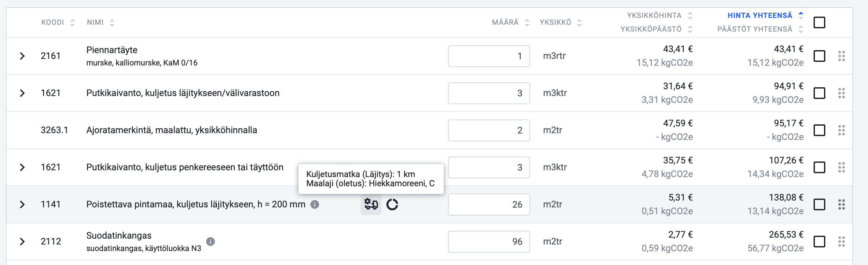The width and height of the screenshot is (868, 265).
Task: Select the Suodatinkangas row checkbox
Action: (x=819, y=242)
